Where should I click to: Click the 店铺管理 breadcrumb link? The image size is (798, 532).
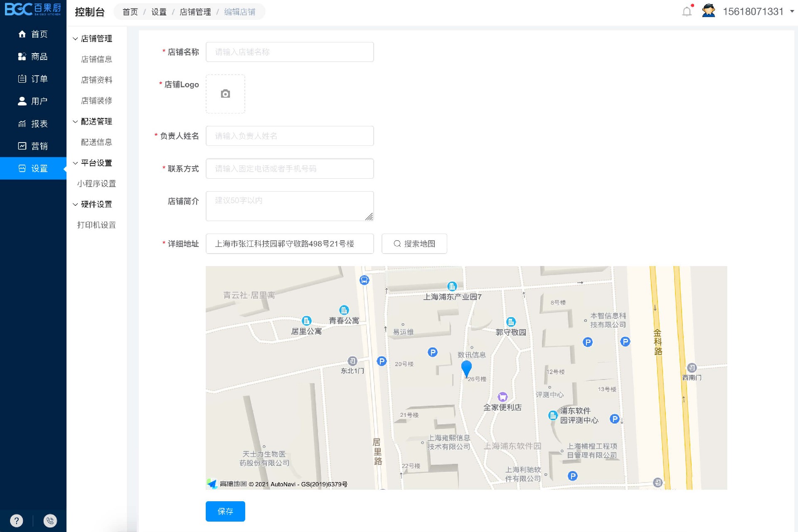click(195, 12)
